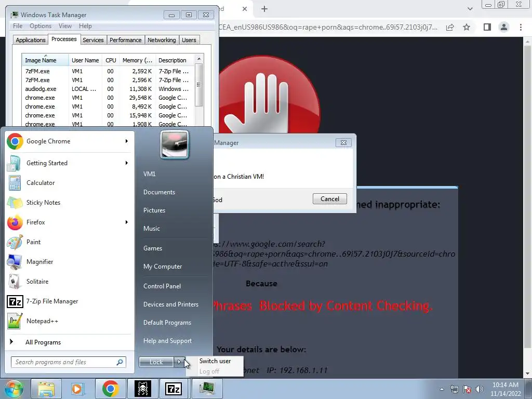The width and height of the screenshot is (532, 399).
Task: Click the share page icon in Chrome
Action: click(450, 27)
